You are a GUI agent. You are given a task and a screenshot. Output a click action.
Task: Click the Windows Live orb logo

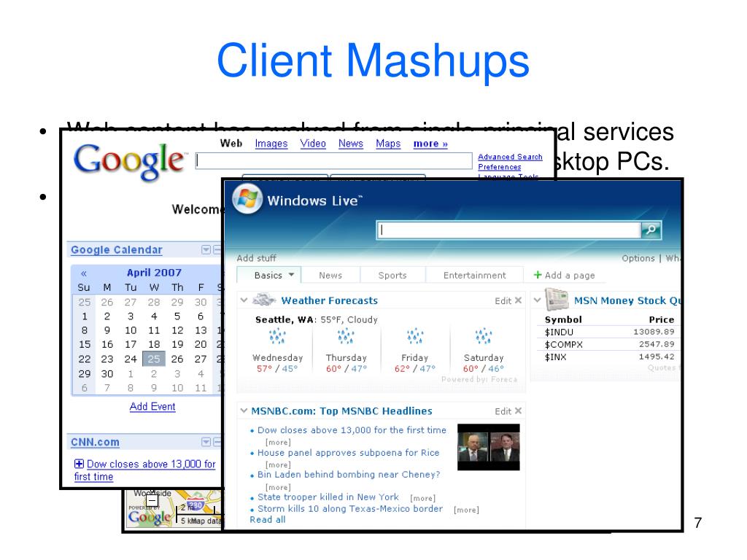click(247, 198)
